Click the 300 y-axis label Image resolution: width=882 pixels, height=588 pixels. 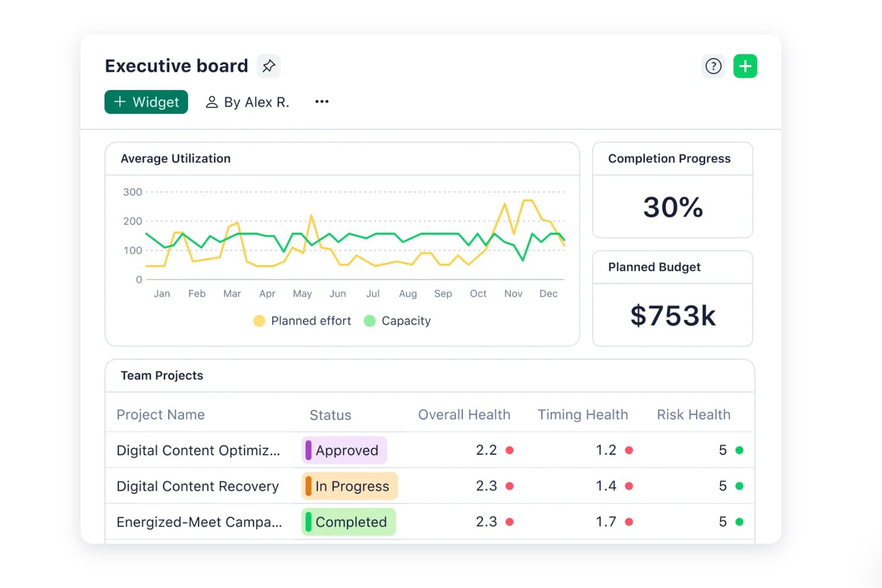tap(133, 192)
